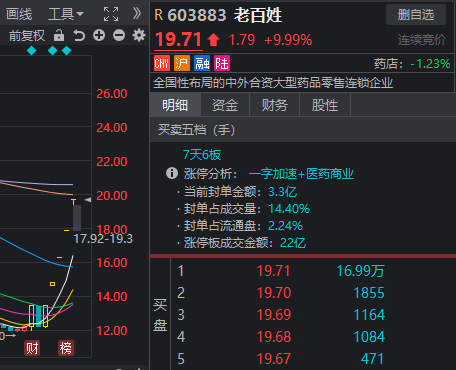Zoom out chart with minus icon
Screen dimensions: 456x370
[x=119, y=35]
